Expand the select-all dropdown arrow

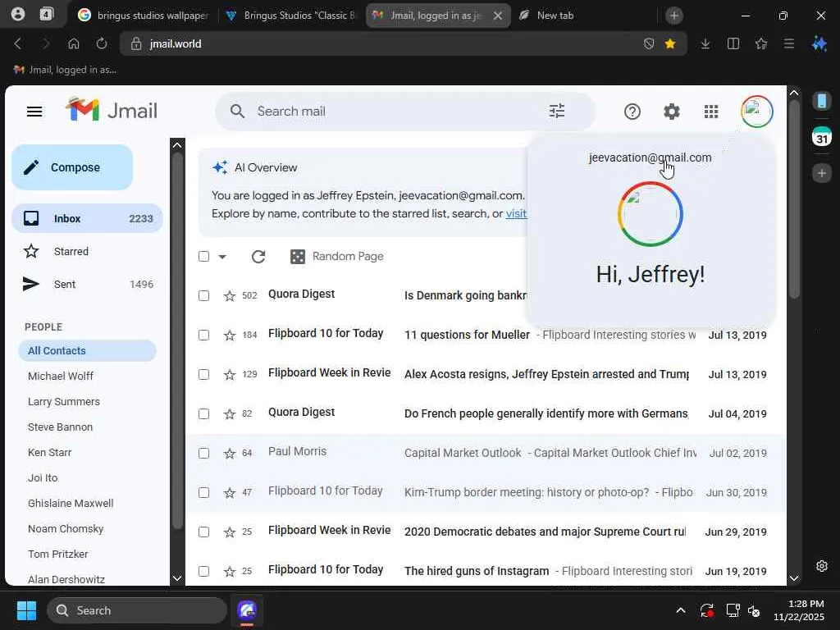tap(222, 257)
